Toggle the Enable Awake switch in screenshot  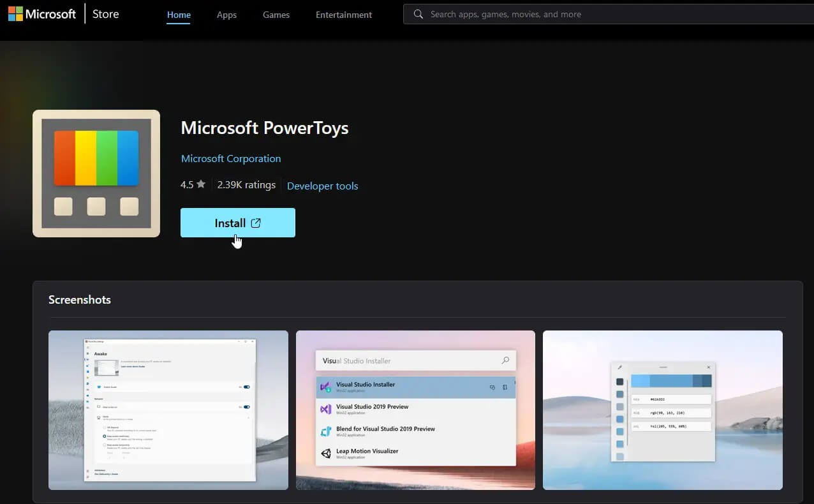point(246,387)
